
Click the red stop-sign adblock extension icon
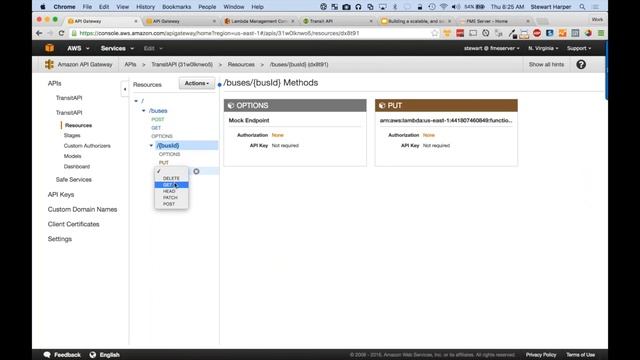[x=537, y=33]
